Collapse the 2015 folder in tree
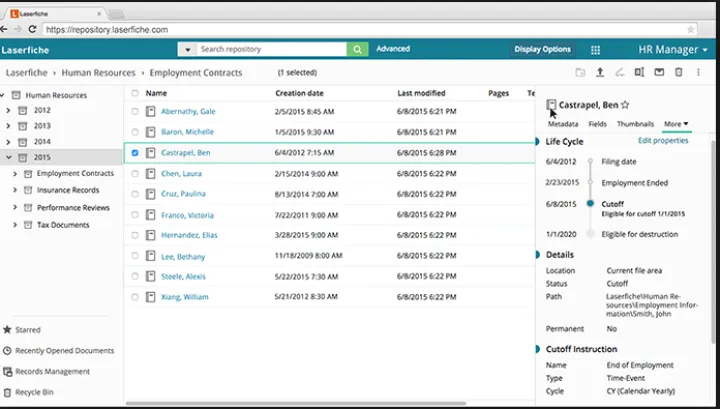Screen dimensions: 720x409 click(x=9, y=158)
